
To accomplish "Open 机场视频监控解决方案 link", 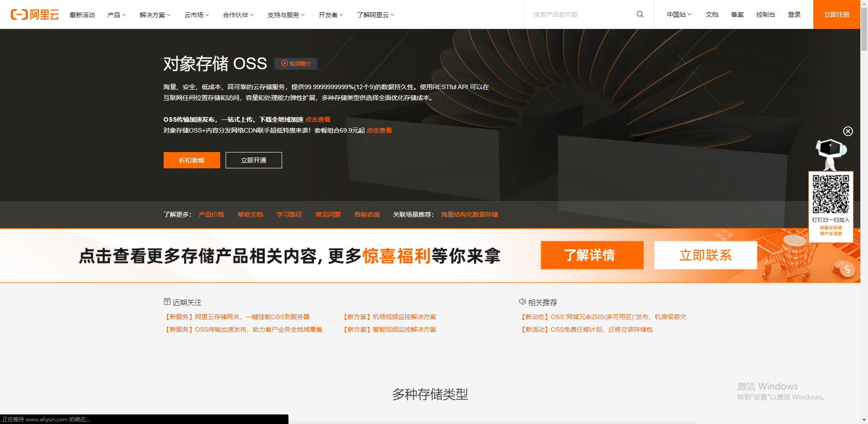I will pyautogui.click(x=389, y=317).
